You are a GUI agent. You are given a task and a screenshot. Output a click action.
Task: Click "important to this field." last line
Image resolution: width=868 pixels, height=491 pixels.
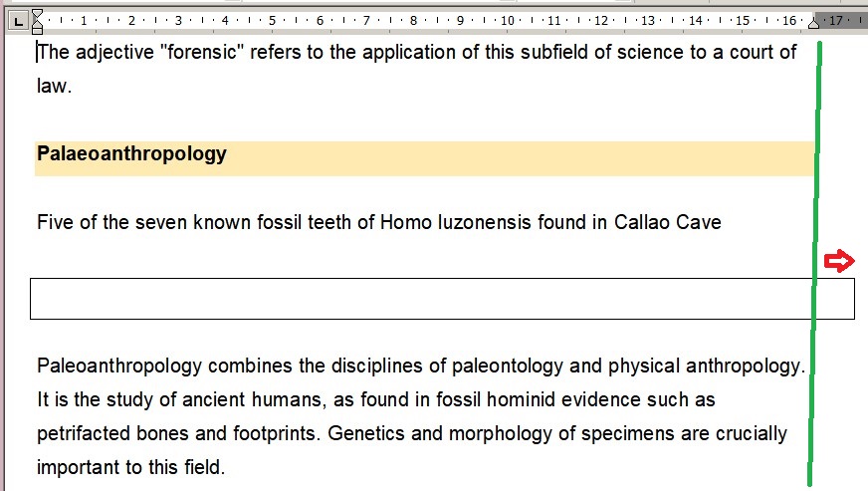129,467
